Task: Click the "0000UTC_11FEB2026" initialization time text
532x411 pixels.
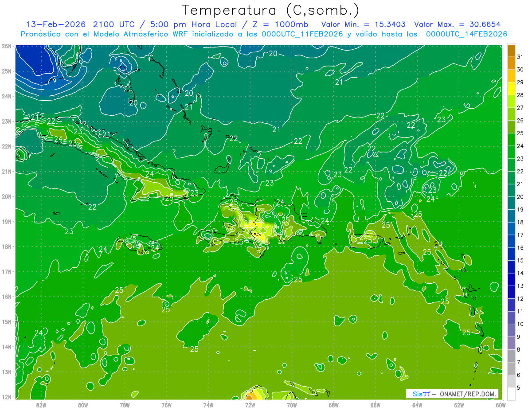Action: point(302,34)
